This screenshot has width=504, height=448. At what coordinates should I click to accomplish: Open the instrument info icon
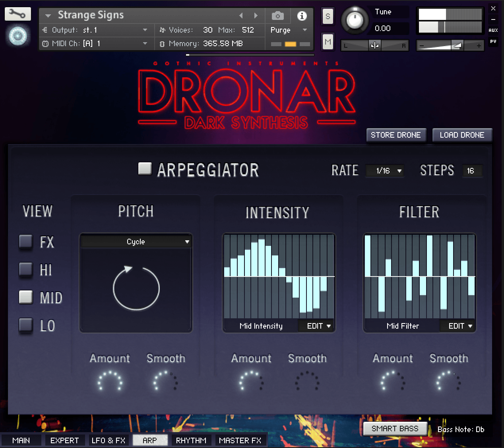302,16
